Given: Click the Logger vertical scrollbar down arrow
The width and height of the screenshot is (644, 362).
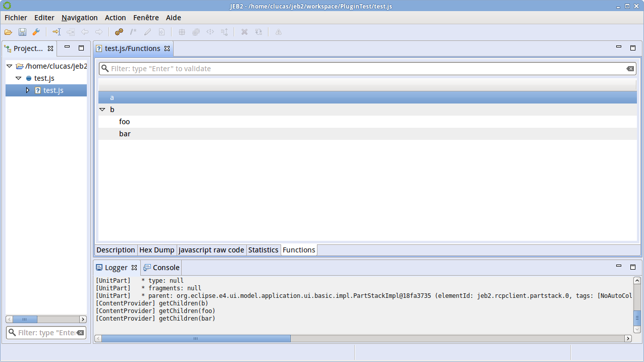Looking at the screenshot, I should pos(637,329).
